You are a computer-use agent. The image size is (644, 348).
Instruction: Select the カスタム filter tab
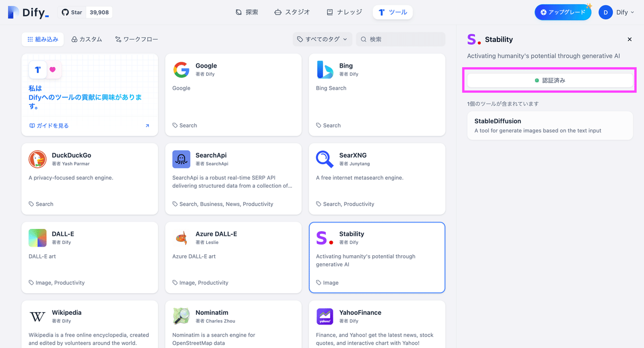click(x=86, y=39)
